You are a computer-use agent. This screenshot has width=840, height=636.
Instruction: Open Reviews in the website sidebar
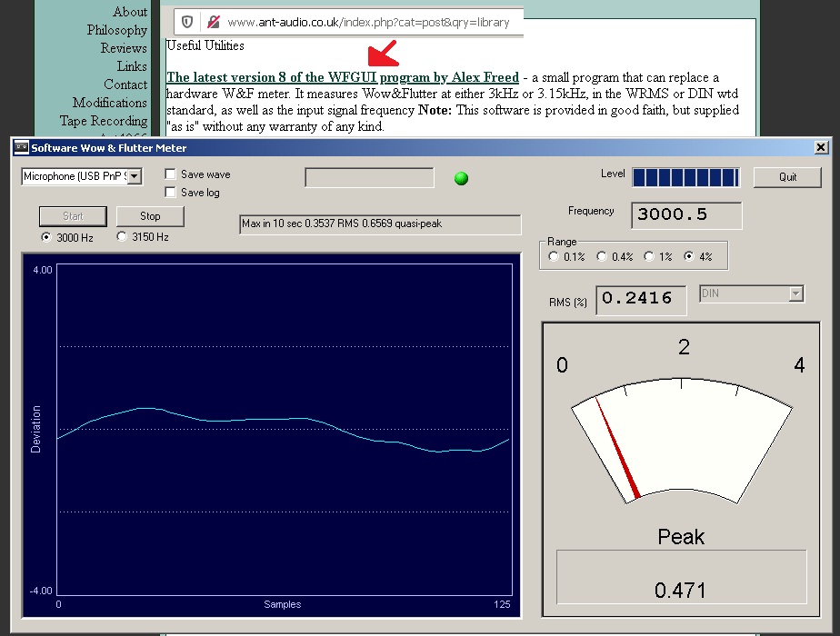[x=124, y=48]
